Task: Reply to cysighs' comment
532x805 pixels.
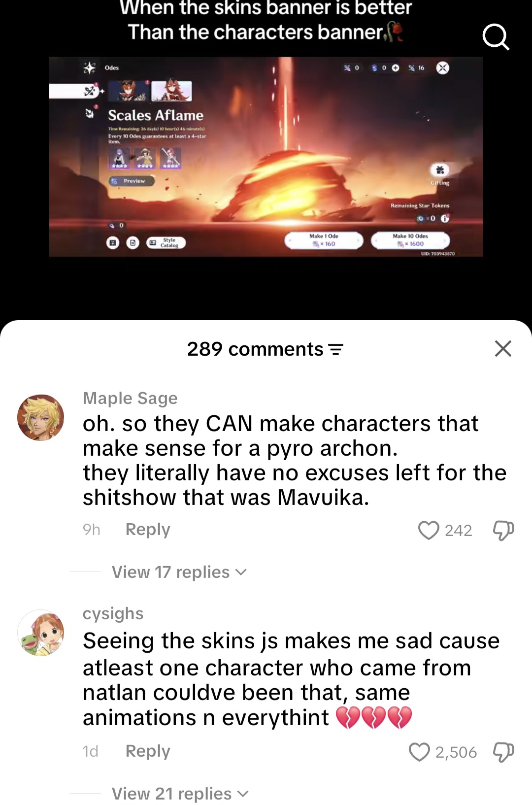Action: point(148,751)
